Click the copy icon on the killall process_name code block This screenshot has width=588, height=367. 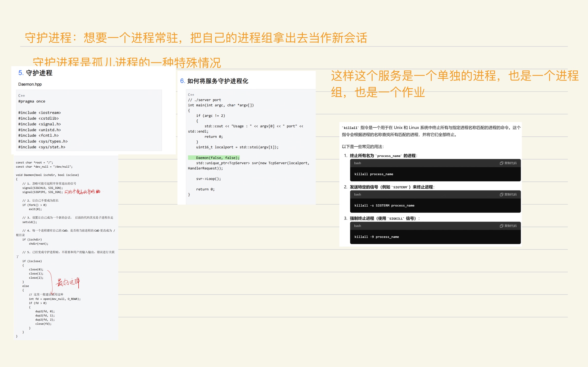pyautogui.click(x=502, y=163)
